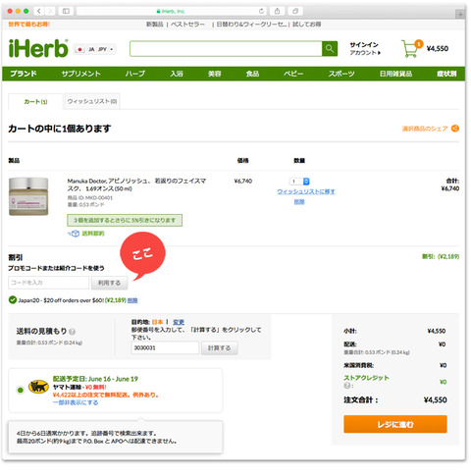Open the 食品 menu
This screenshot has height=476, width=471.
click(x=252, y=74)
